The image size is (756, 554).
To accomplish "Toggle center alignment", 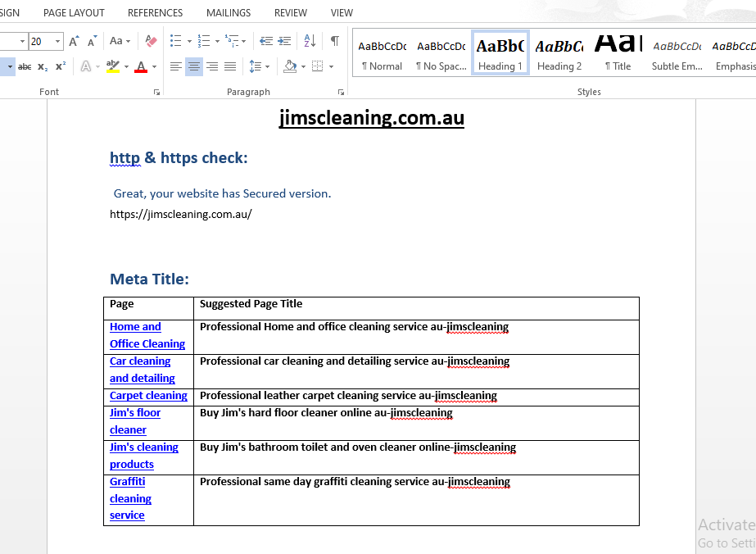I will pos(194,66).
